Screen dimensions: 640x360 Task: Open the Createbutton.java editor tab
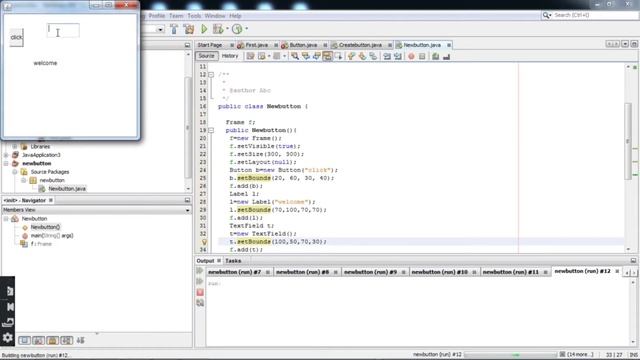click(360, 45)
